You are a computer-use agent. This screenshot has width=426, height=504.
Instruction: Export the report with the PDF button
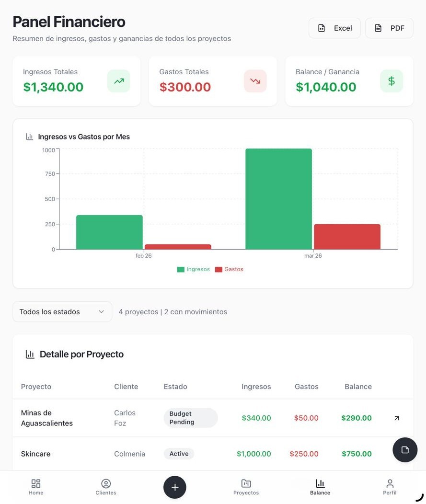point(389,28)
